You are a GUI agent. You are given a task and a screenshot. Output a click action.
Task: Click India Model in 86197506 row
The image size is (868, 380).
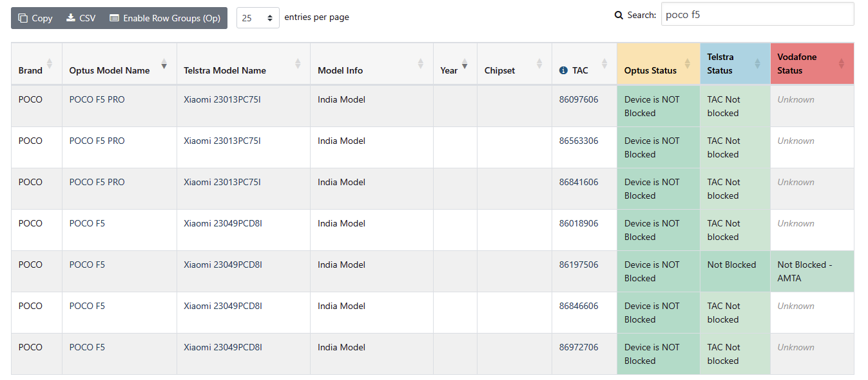click(x=342, y=265)
